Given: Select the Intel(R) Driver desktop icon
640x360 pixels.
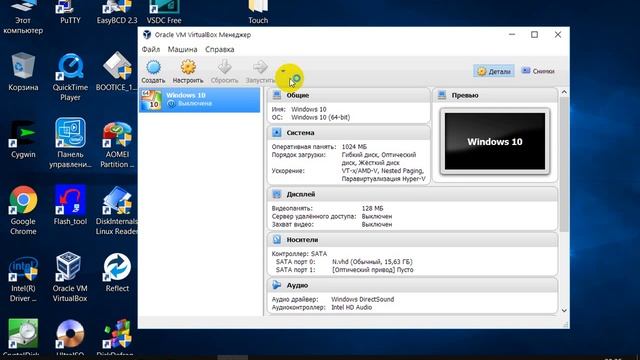Looking at the screenshot, I should point(23,278).
